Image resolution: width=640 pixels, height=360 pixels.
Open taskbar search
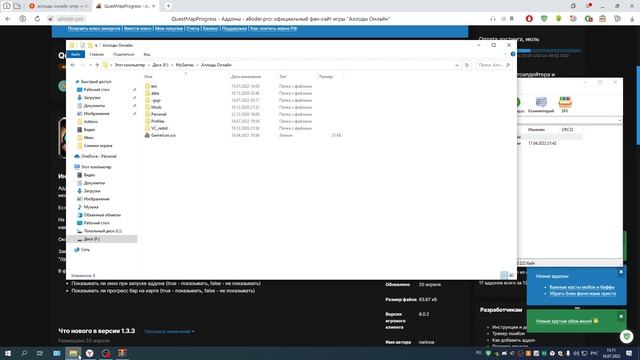24,353
